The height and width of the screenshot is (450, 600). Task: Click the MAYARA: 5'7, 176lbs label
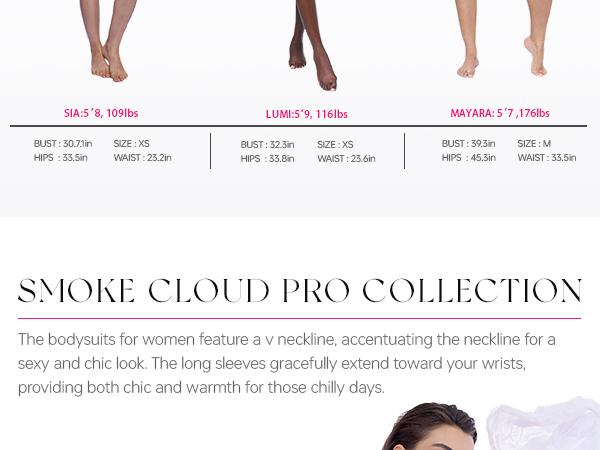click(500, 113)
